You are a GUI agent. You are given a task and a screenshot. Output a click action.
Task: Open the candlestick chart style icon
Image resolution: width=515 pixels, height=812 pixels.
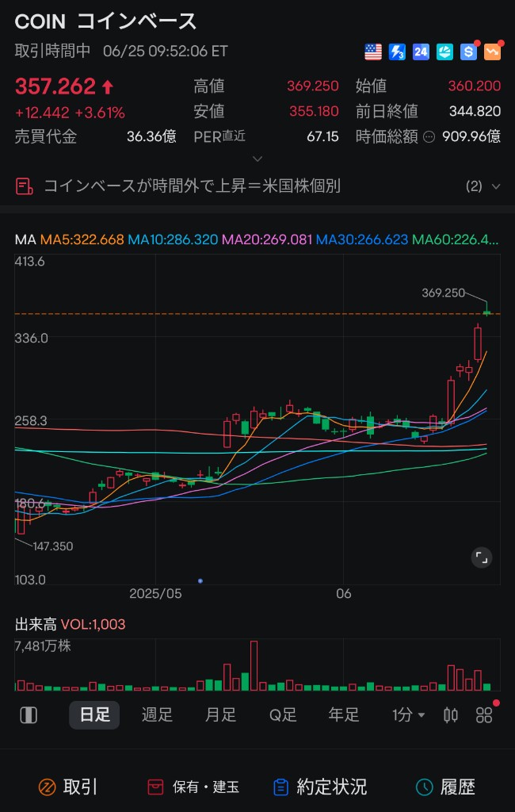tap(451, 715)
